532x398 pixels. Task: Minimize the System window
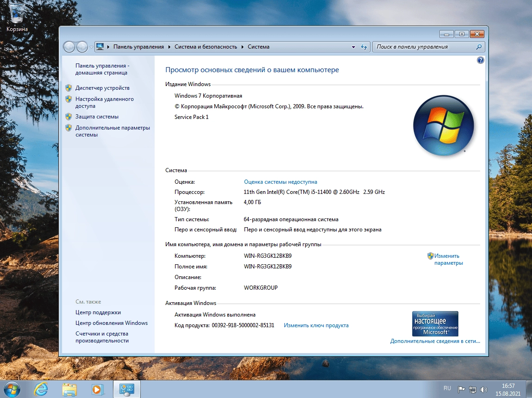tap(446, 34)
